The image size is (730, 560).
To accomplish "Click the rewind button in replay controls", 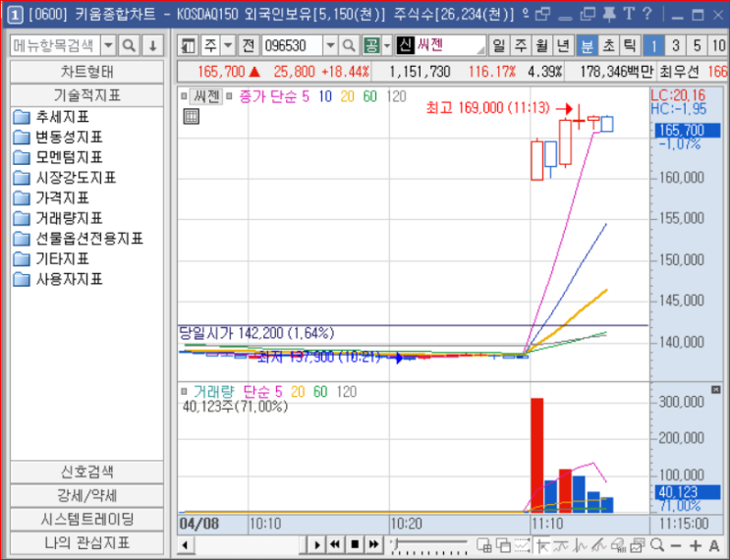I will [x=335, y=544].
